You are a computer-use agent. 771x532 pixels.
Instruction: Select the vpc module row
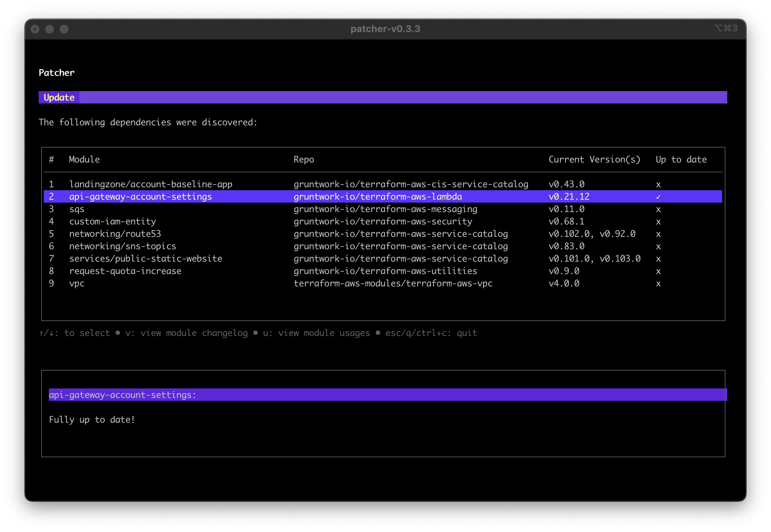pos(77,283)
